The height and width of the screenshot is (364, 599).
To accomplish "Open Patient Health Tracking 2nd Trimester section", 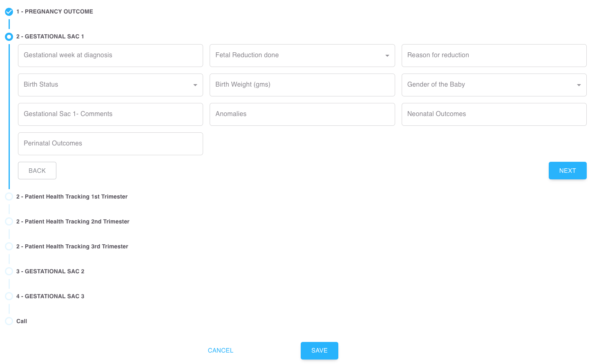I will coord(73,221).
